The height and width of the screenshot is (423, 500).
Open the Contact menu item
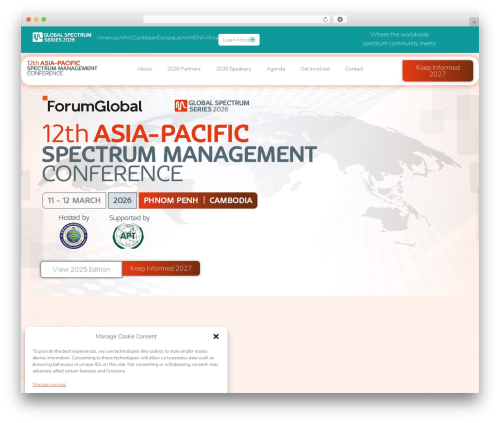click(x=354, y=69)
